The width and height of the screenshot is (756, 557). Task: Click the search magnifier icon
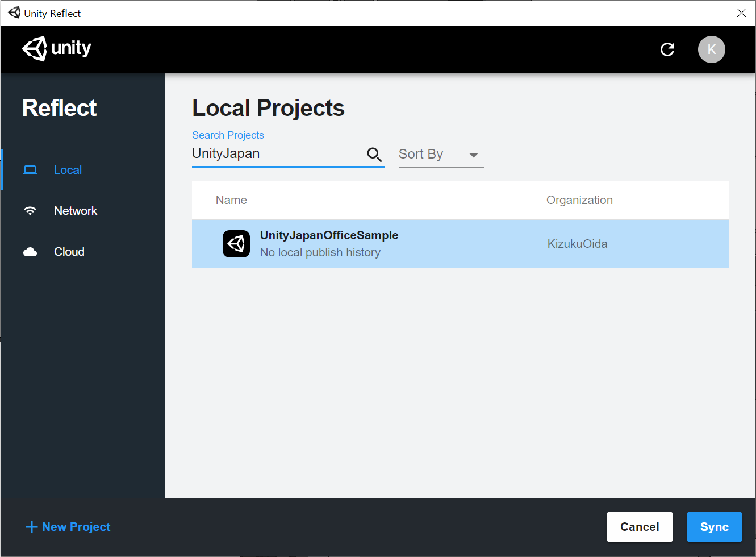[374, 155]
